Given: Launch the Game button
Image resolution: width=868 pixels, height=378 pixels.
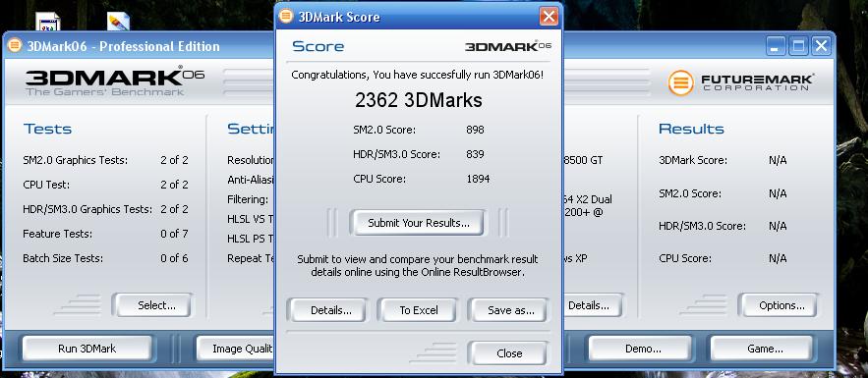Looking at the screenshot, I should click(765, 349).
